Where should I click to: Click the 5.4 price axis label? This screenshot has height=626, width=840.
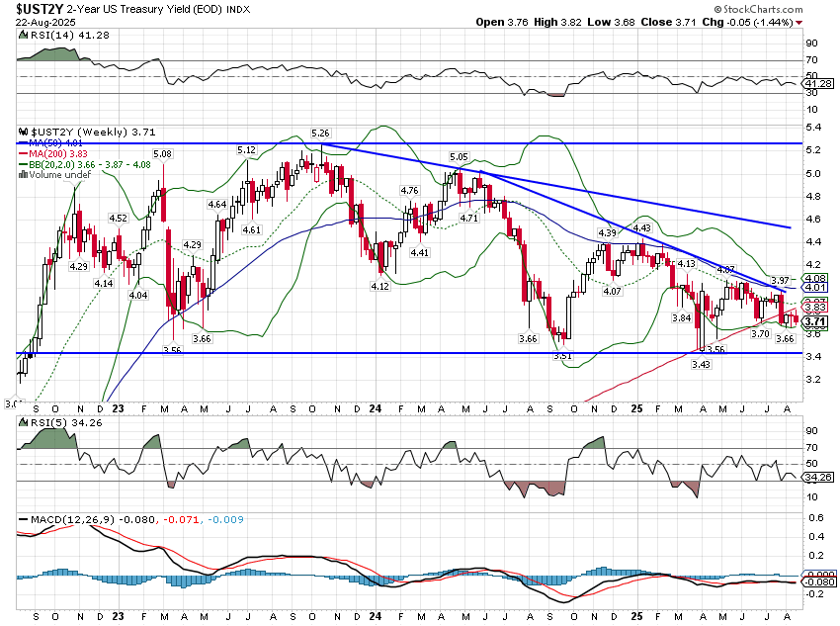[813, 127]
